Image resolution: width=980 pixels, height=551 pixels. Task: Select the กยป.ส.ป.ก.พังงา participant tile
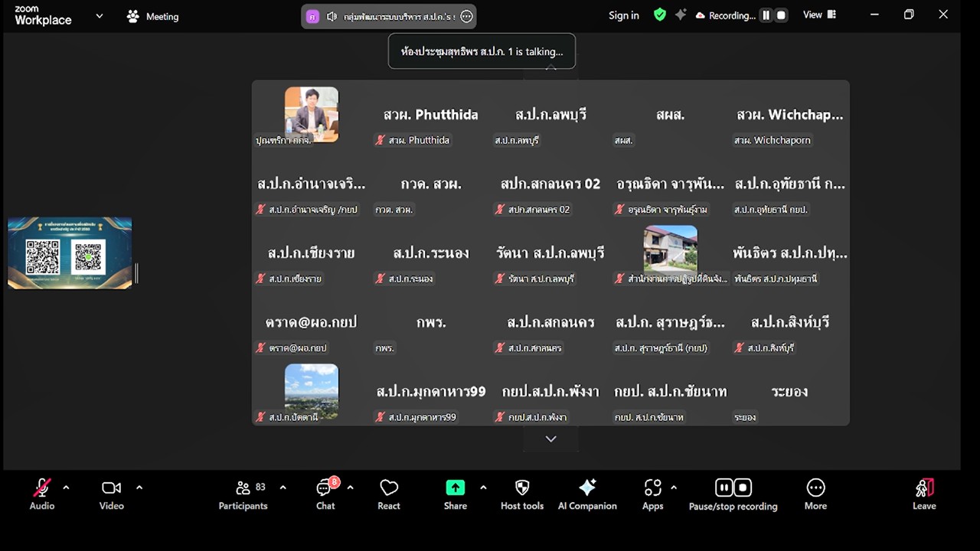550,392
